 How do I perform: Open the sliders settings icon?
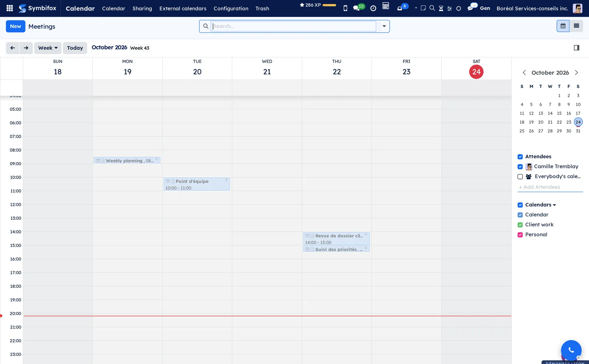click(449, 8)
